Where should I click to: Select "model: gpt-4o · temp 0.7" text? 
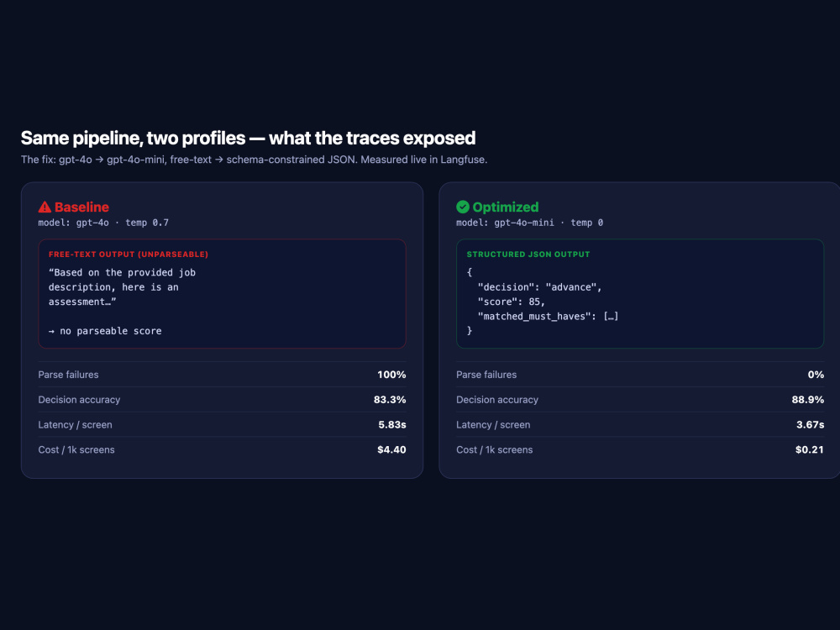click(103, 223)
